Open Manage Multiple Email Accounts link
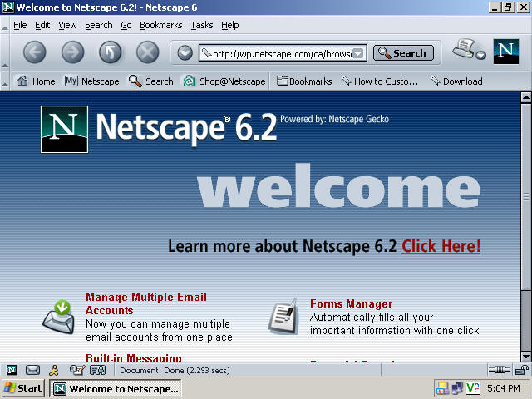This screenshot has height=399, width=532. [146, 303]
